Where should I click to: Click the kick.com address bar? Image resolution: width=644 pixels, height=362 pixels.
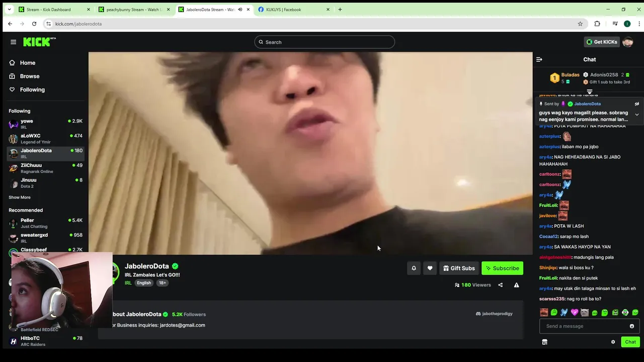(314, 24)
